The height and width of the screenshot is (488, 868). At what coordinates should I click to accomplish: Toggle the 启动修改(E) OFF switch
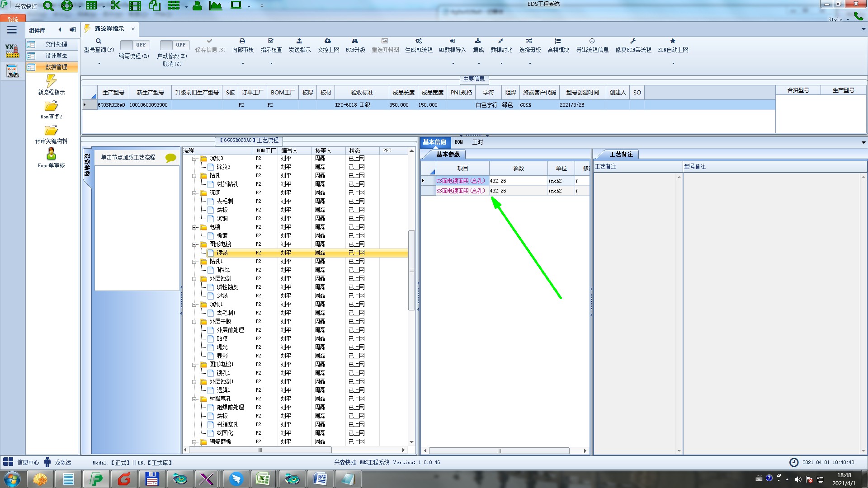coord(174,45)
